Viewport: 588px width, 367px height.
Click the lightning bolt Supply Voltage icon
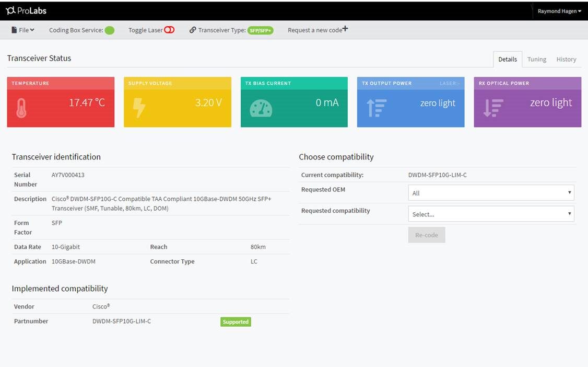139,108
